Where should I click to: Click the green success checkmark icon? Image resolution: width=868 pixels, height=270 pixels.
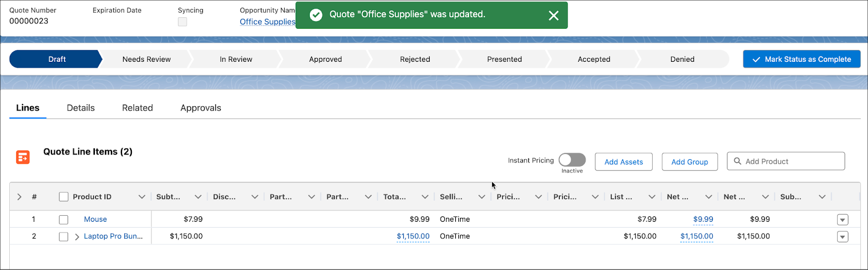click(316, 15)
